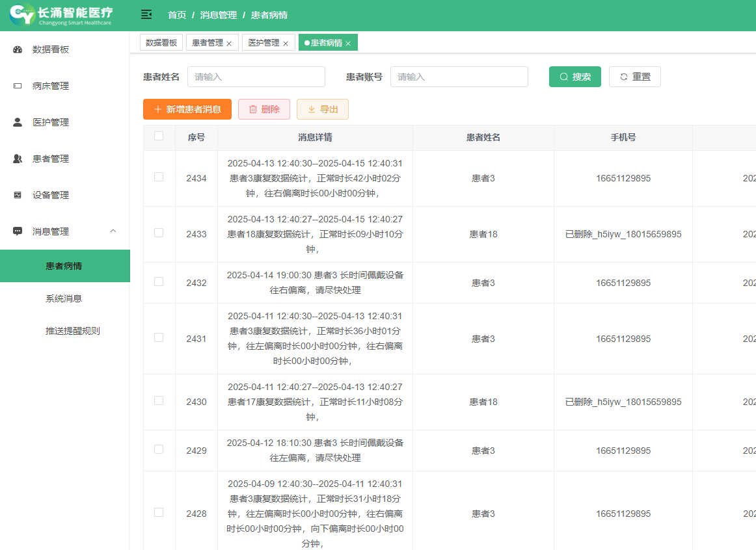756x550 pixels.
Task: Focus the 患者姓名 input field
Action: pyautogui.click(x=256, y=77)
